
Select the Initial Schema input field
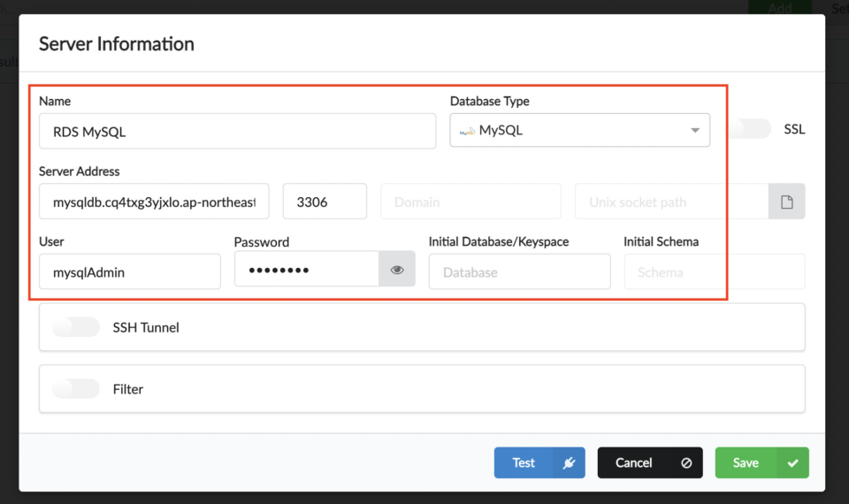pos(714,271)
